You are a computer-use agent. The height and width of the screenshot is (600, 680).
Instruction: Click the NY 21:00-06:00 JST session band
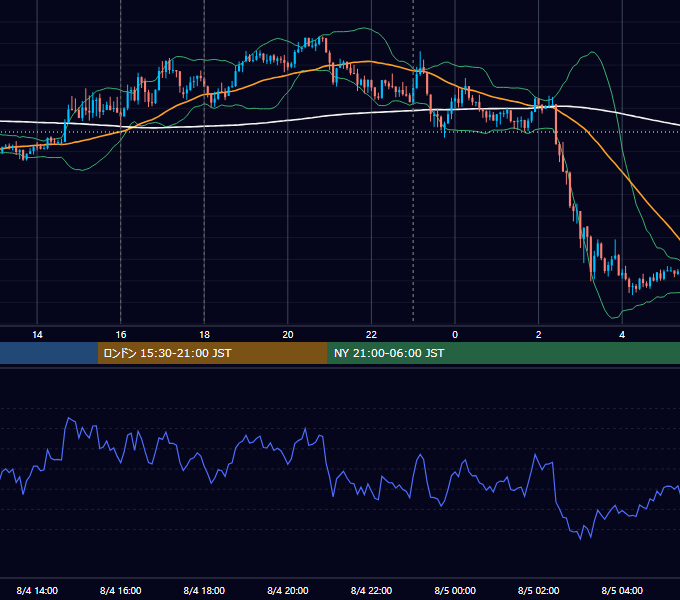coord(503,353)
